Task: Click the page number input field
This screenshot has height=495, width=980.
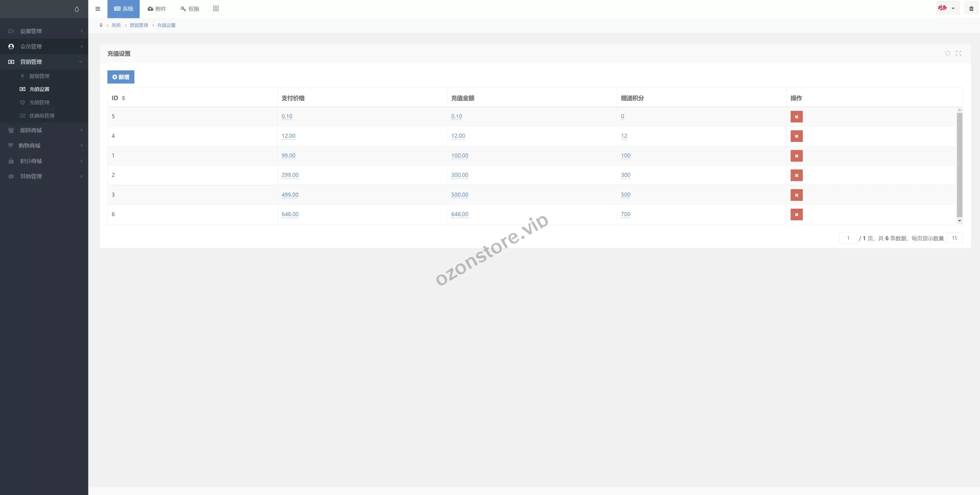Action: coord(848,238)
